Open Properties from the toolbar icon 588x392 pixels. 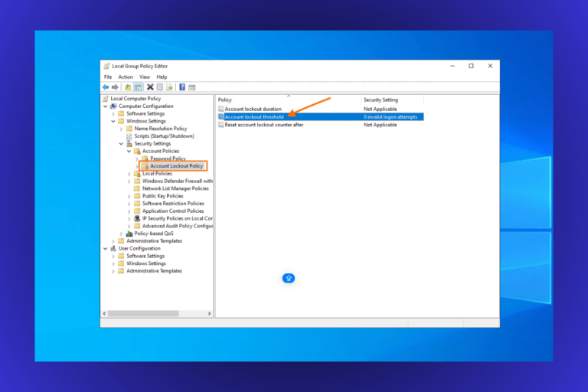click(x=160, y=87)
